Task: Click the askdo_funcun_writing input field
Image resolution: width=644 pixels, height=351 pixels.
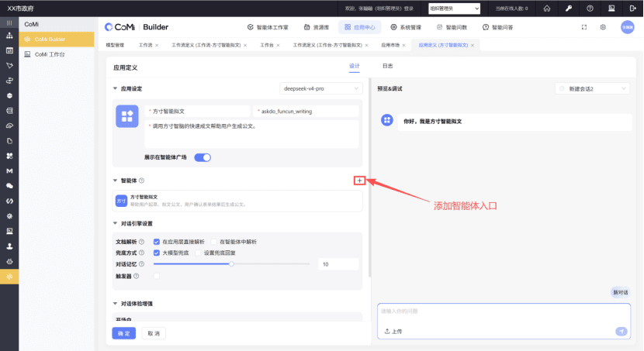Action: pos(306,111)
